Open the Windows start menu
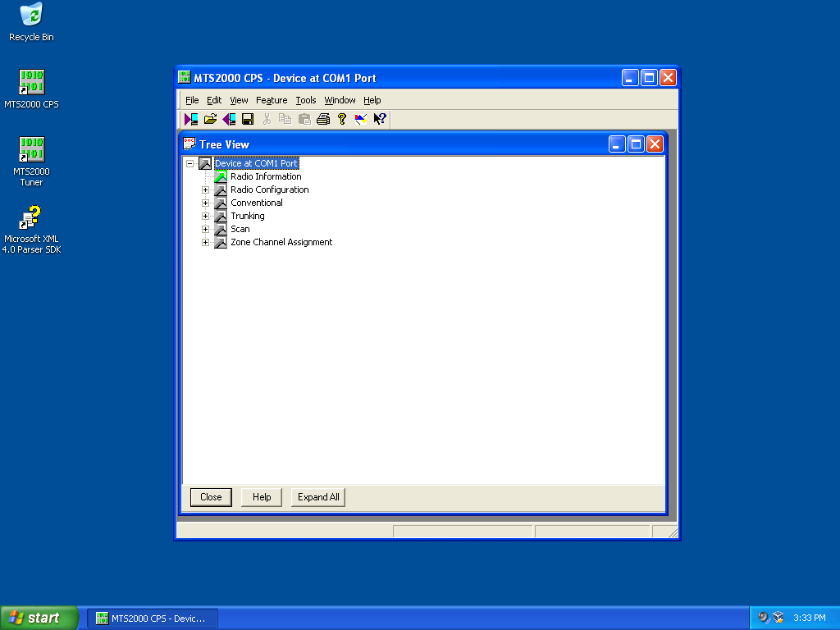840x630 pixels. click(39, 618)
